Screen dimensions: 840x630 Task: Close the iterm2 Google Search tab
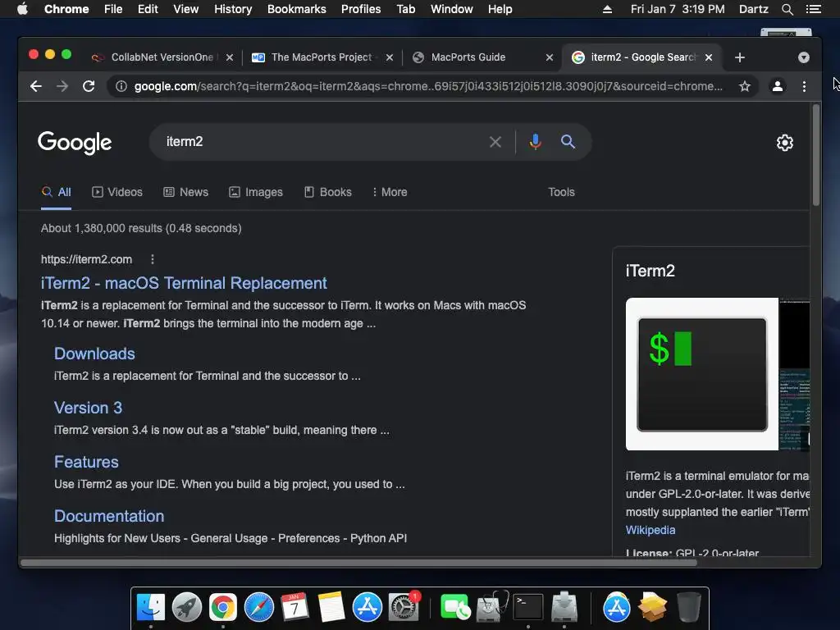coord(709,57)
